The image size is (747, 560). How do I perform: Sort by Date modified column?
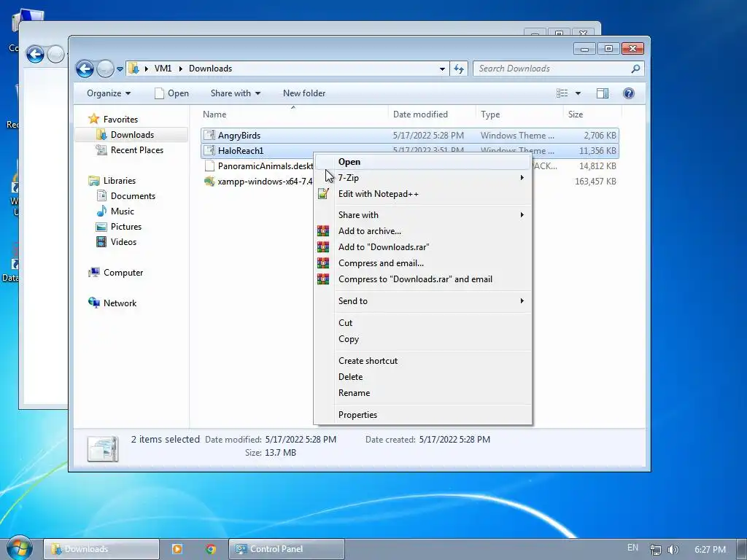click(x=432, y=114)
